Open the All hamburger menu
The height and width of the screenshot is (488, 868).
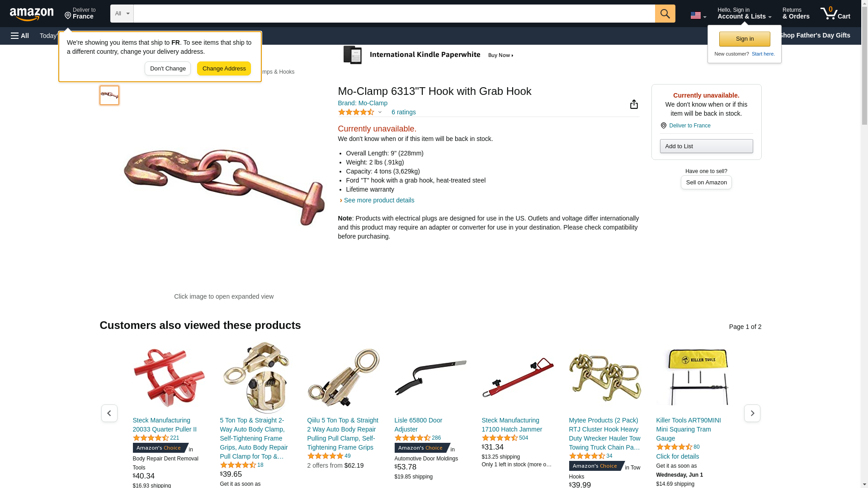(x=20, y=36)
